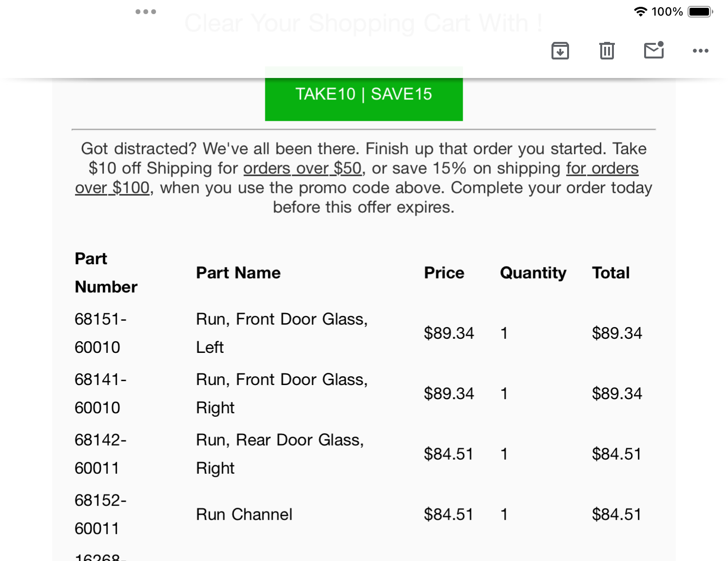Tap the faded email subject title
The height and width of the screenshot is (561, 728).
(363, 23)
